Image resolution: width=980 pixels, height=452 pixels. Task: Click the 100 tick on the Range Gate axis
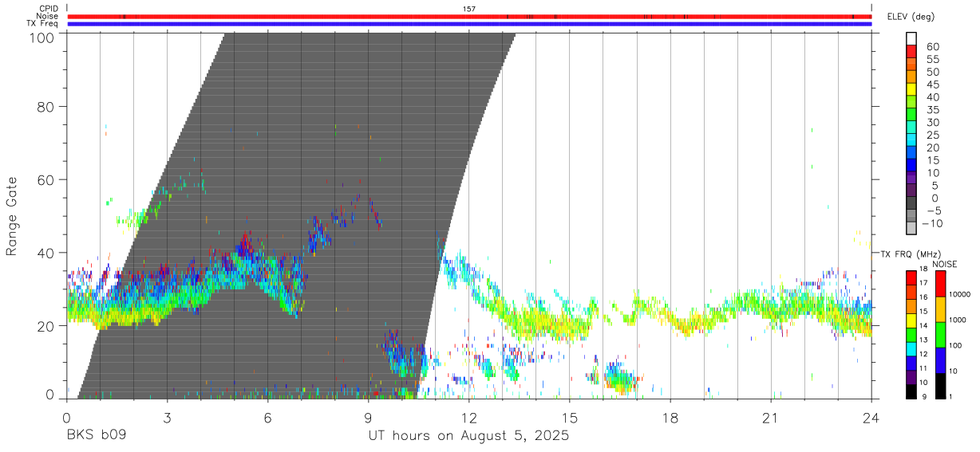pos(41,37)
